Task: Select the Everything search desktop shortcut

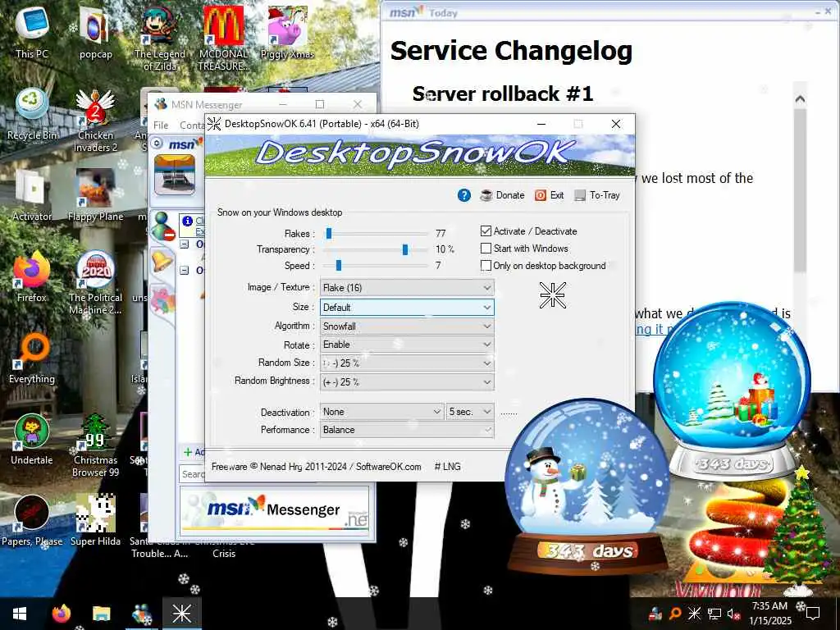Action: [x=32, y=358]
